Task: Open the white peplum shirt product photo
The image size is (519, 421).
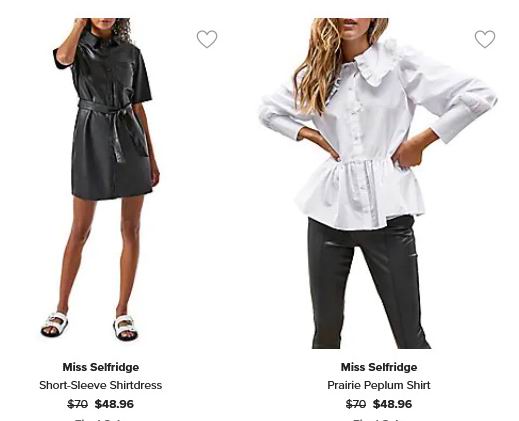Action: click(378, 183)
